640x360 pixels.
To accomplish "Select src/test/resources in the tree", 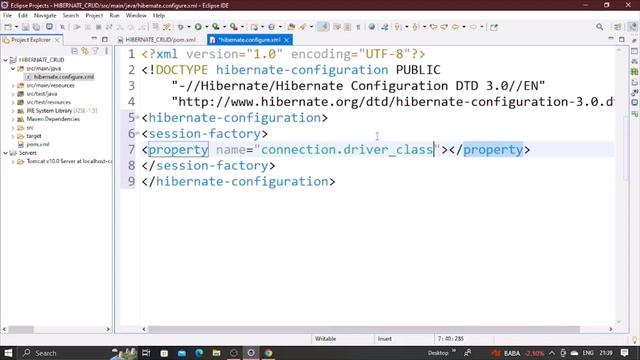I will [49, 102].
